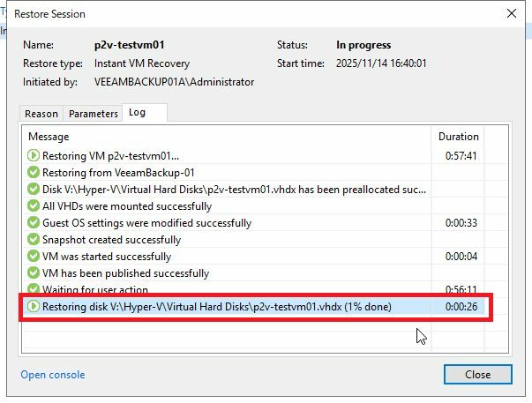The width and height of the screenshot is (532, 403).
Task: Click the in-progress icon beside Restoring VM p2v-testvm01
Action: [34, 155]
